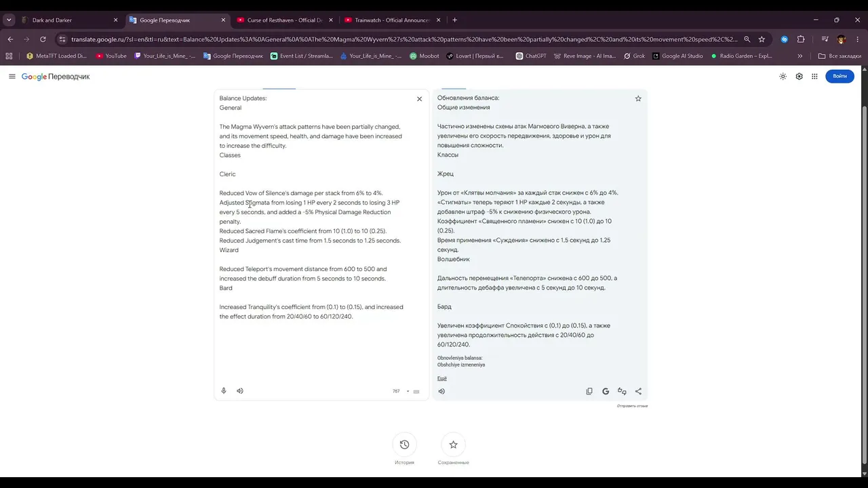
Task: Switch to Trainwatch Official Announcement tab
Action: coord(391,20)
